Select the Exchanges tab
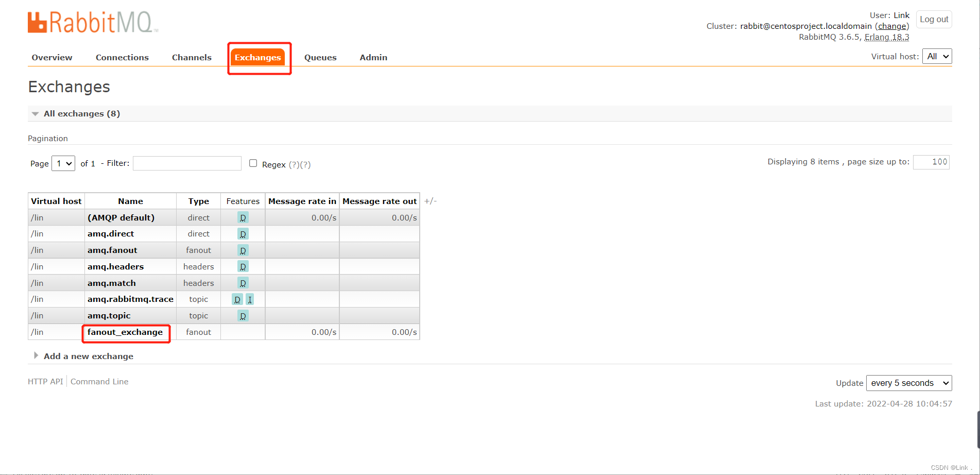980x475 pixels. pyautogui.click(x=258, y=57)
